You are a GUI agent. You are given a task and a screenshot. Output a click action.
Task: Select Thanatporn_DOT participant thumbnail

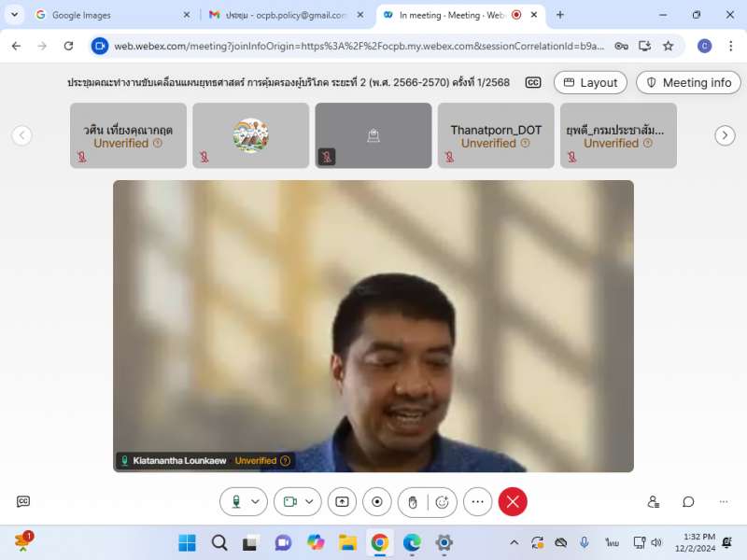point(496,135)
